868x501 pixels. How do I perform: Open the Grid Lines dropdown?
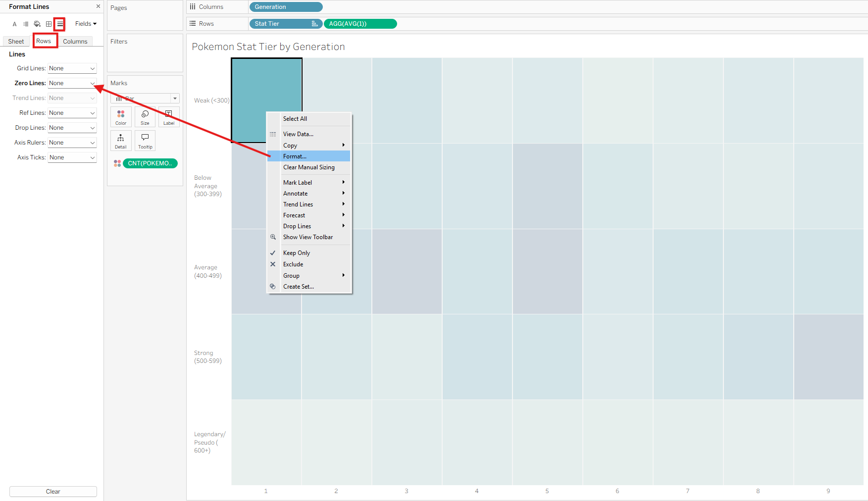tap(72, 68)
